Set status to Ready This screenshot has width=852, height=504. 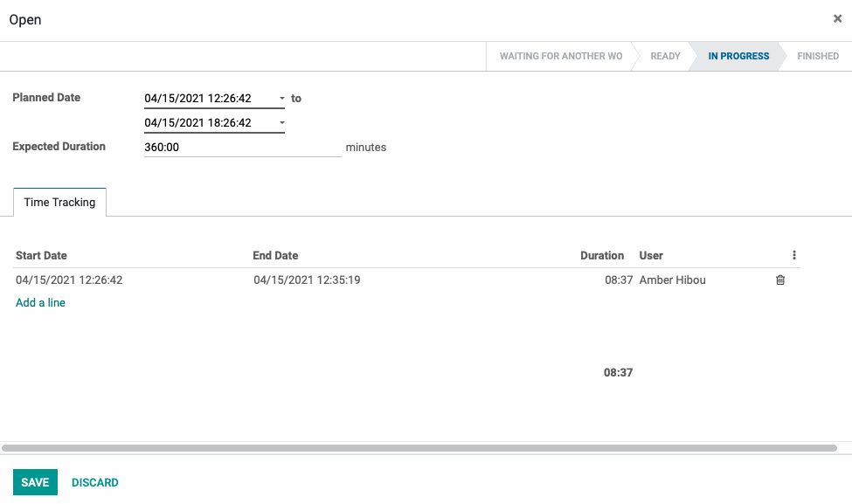[665, 56]
